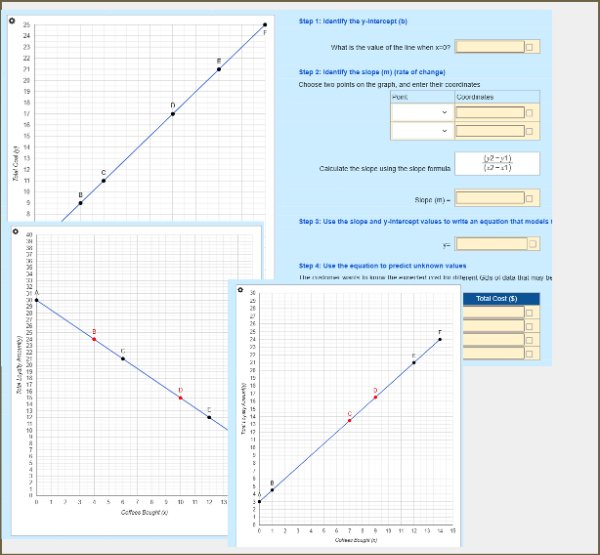This screenshot has width=600, height=555.
Task: Select point E on descending loyalty graph
Action: (x=209, y=417)
